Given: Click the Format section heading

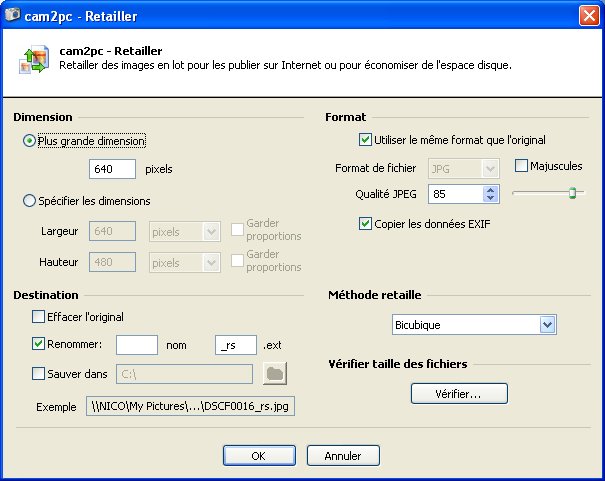Looking at the screenshot, I should coord(345,117).
